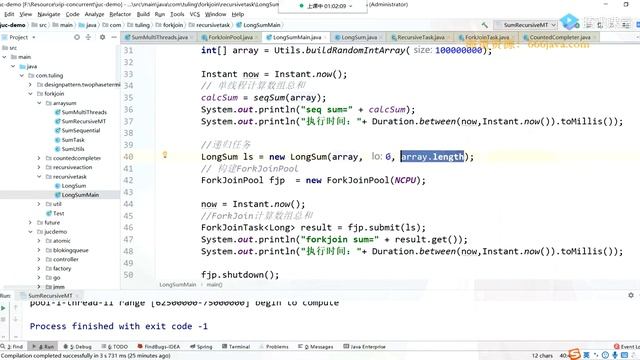The width and height of the screenshot is (640, 360).
Task: Open Project panel settings gear
Action: 102,37
